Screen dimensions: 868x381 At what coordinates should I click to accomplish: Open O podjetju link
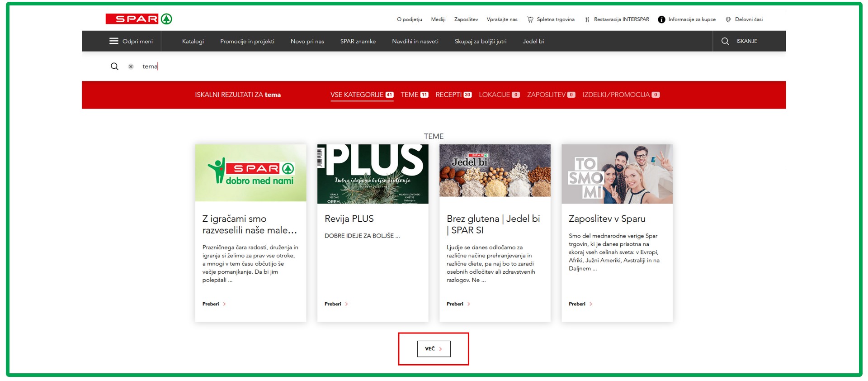[410, 19]
